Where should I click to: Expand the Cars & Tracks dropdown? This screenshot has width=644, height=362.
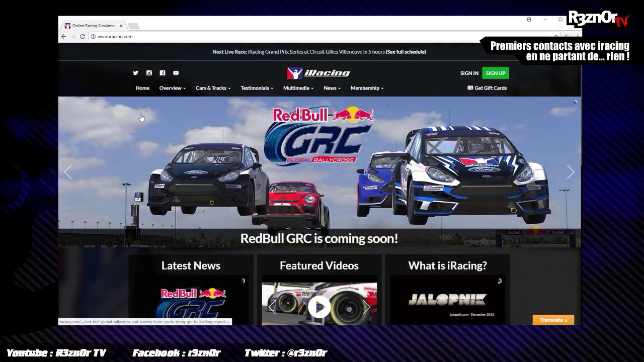click(213, 88)
